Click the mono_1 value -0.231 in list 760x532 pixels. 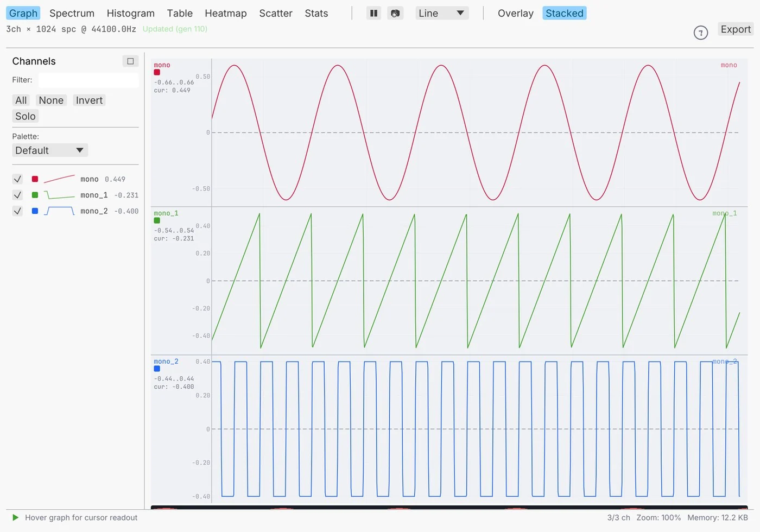pos(126,195)
